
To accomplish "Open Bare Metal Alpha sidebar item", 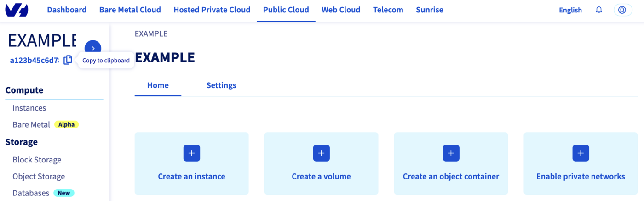I will (x=31, y=124).
